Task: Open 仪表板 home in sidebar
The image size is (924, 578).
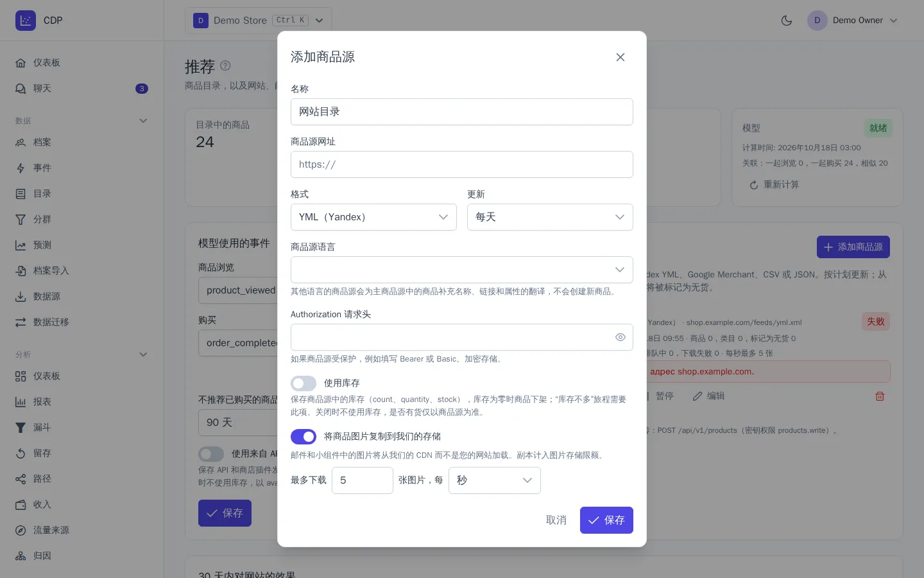Action: click(82, 63)
